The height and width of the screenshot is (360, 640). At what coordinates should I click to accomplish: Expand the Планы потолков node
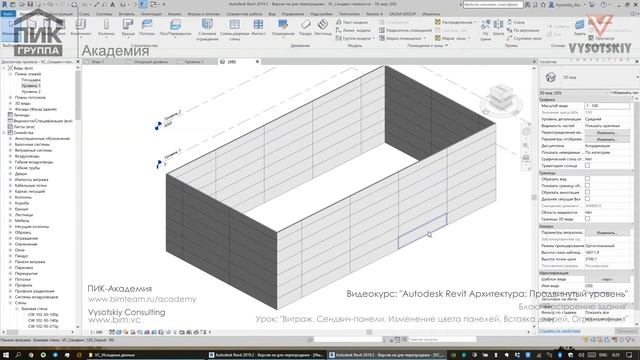[x=10, y=98]
